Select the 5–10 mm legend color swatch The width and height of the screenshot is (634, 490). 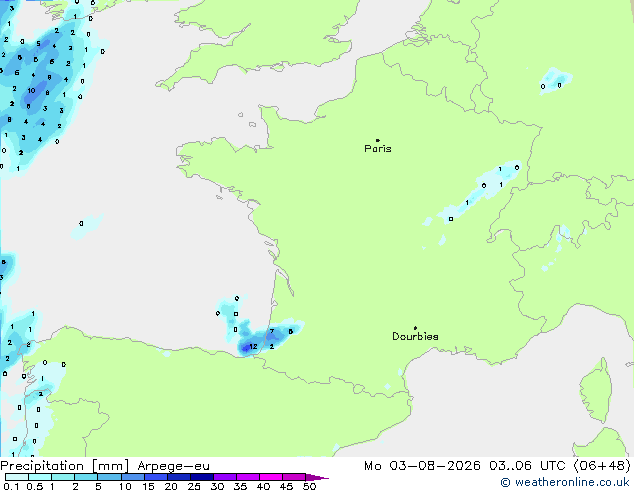coord(110,477)
